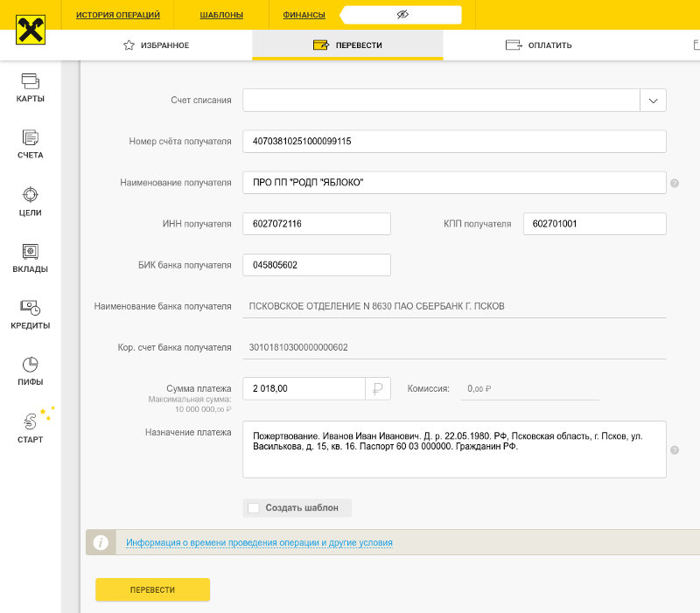Click the Максимальная сумма 10 000 000 hint
Screen dimensions: 700x613
click(x=190, y=404)
